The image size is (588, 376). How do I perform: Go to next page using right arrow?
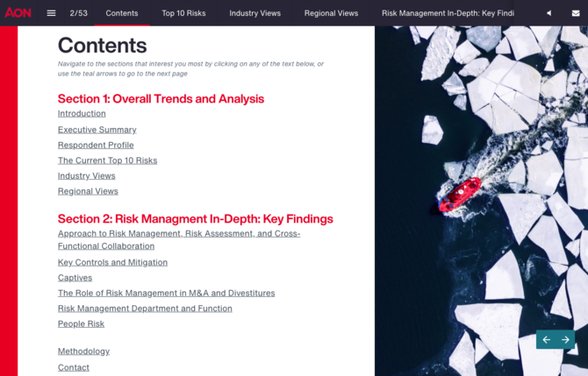(565, 339)
